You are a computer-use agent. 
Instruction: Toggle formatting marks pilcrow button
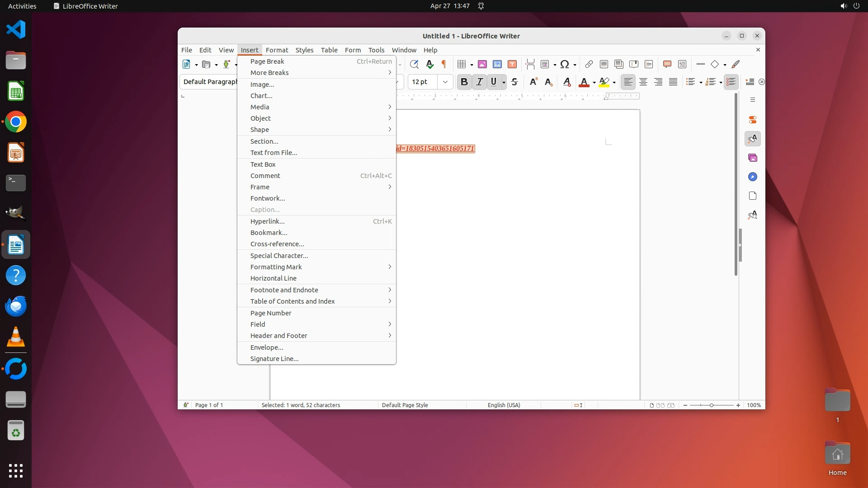click(x=443, y=64)
